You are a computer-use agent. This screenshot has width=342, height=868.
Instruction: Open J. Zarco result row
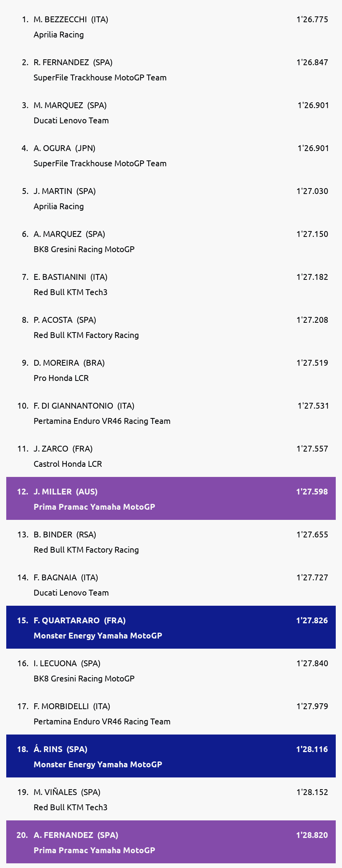click(x=171, y=455)
